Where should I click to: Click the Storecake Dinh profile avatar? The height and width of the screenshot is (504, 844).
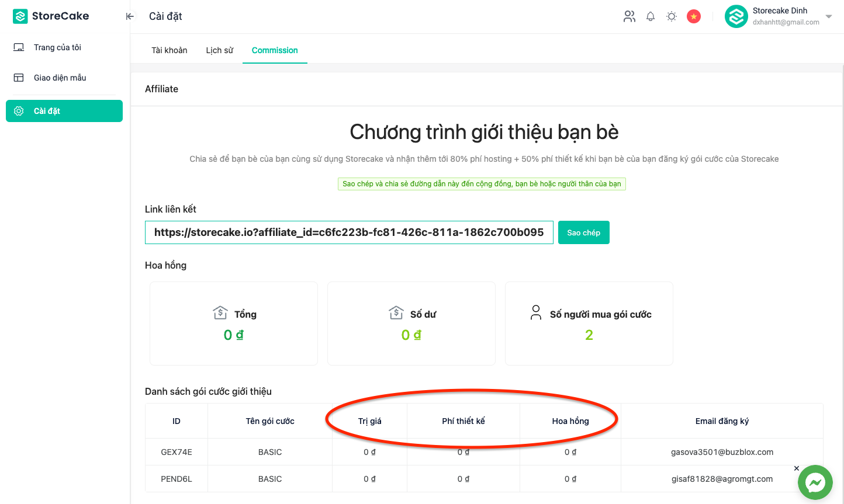[x=736, y=16]
